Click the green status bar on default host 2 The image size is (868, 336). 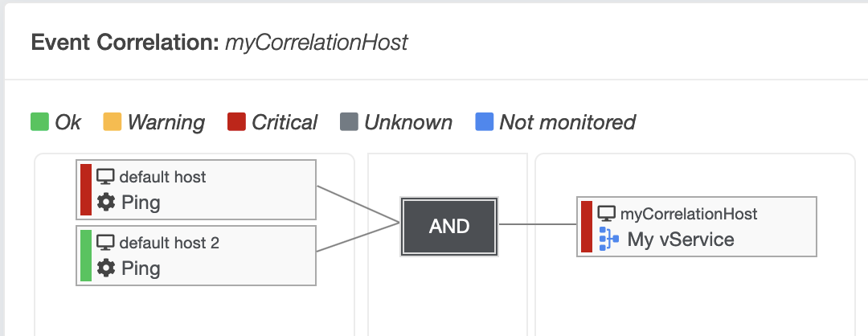86,255
